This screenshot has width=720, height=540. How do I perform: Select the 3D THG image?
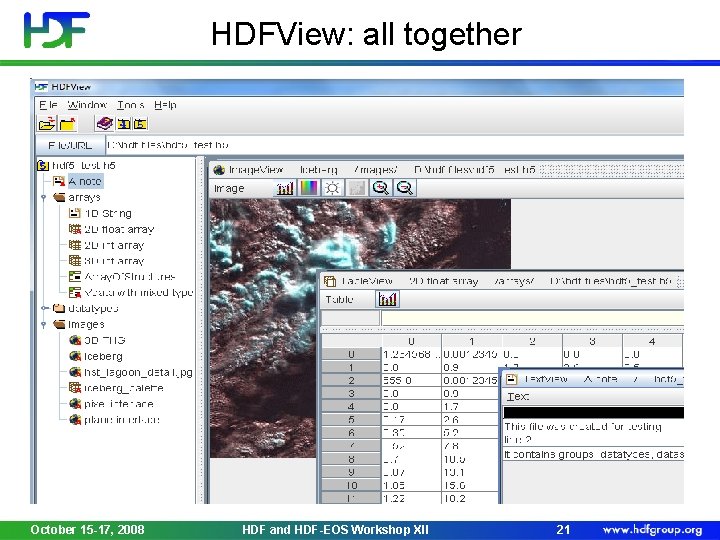click(x=105, y=340)
